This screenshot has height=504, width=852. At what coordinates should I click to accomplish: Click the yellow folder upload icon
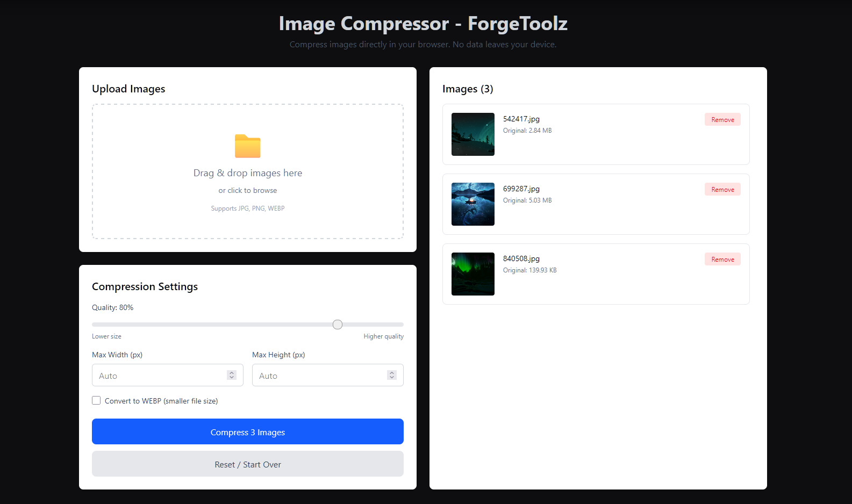tap(248, 146)
